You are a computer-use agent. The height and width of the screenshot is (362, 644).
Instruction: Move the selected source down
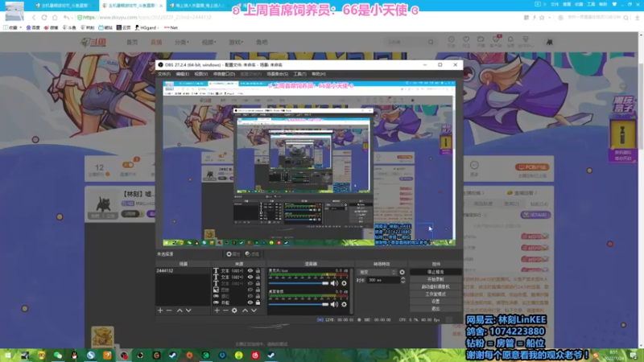pyautogui.click(x=254, y=311)
